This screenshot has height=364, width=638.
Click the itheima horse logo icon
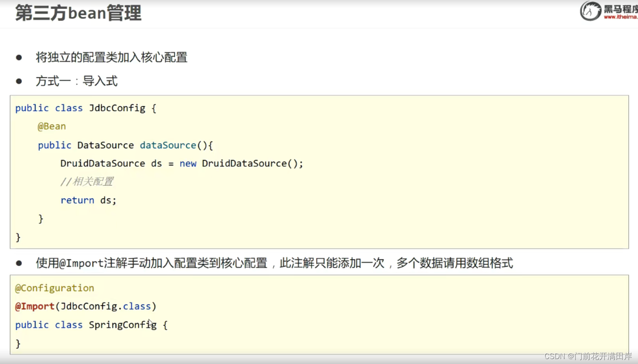[x=590, y=11]
